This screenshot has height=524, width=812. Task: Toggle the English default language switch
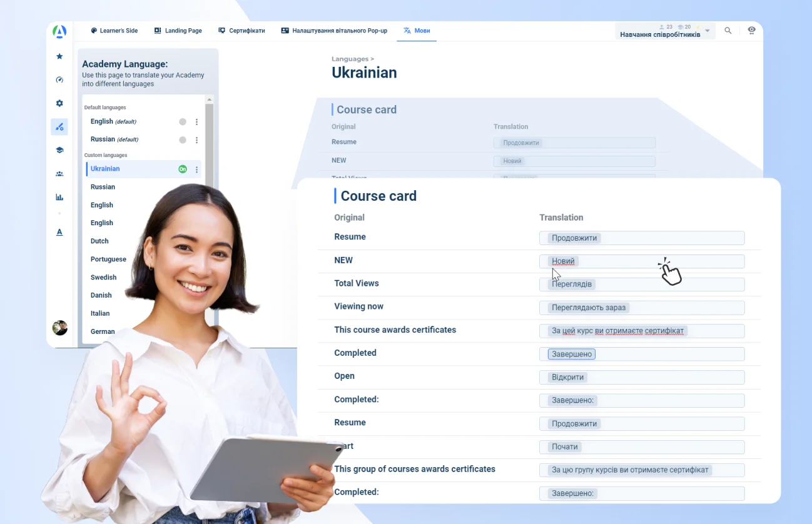pyautogui.click(x=183, y=122)
